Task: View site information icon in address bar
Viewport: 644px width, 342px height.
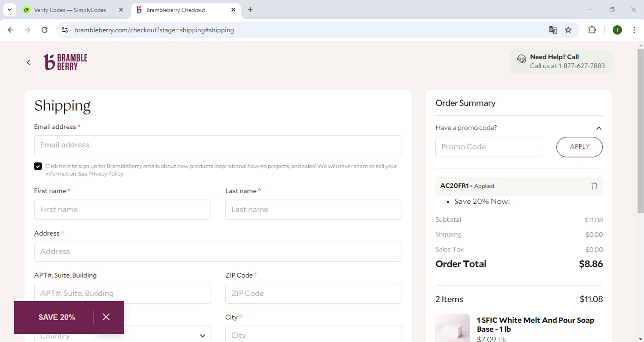Action: click(x=65, y=30)
